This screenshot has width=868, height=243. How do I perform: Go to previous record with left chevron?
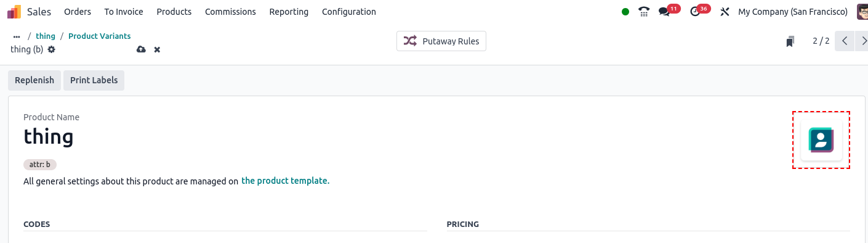point(845,41)
